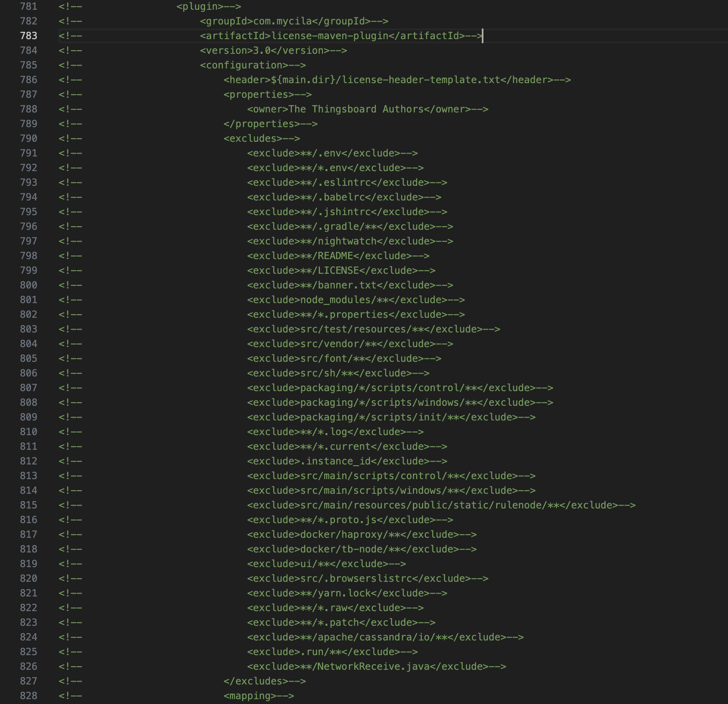Place cursor on the yarn.lock exclude line
728x704 pixels.
click(x=346, y=593)
